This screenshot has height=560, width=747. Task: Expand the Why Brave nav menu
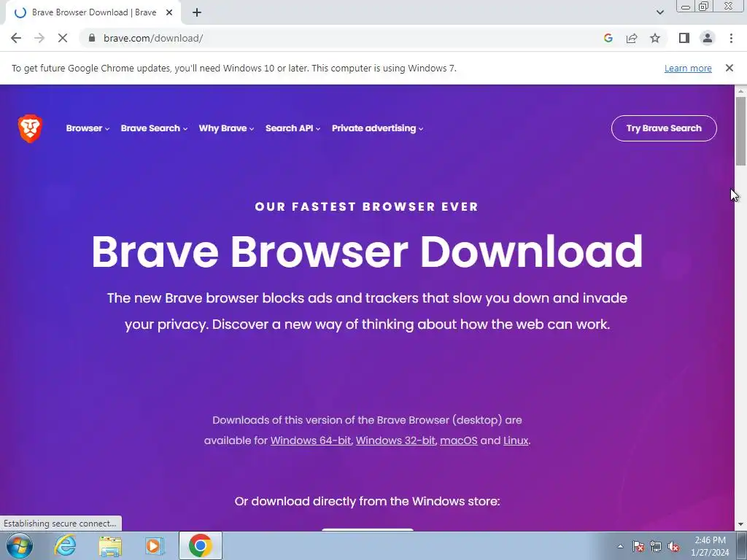pos(226,128)
